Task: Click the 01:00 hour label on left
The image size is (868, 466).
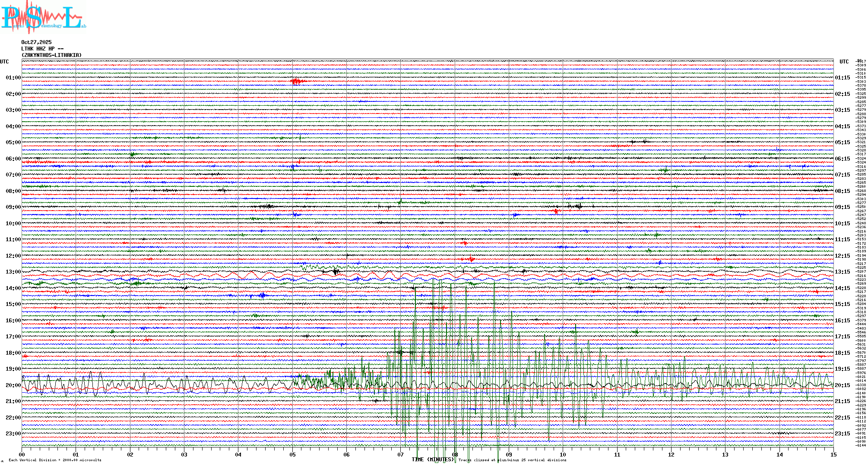Action: click(13, 78)
